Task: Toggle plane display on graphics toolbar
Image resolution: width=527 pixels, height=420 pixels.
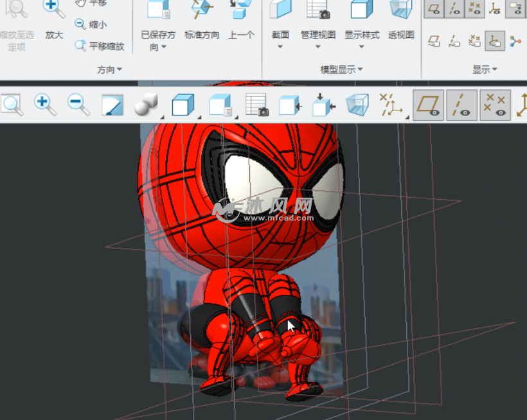Action: pyautogui.click(x=428, y=105)
